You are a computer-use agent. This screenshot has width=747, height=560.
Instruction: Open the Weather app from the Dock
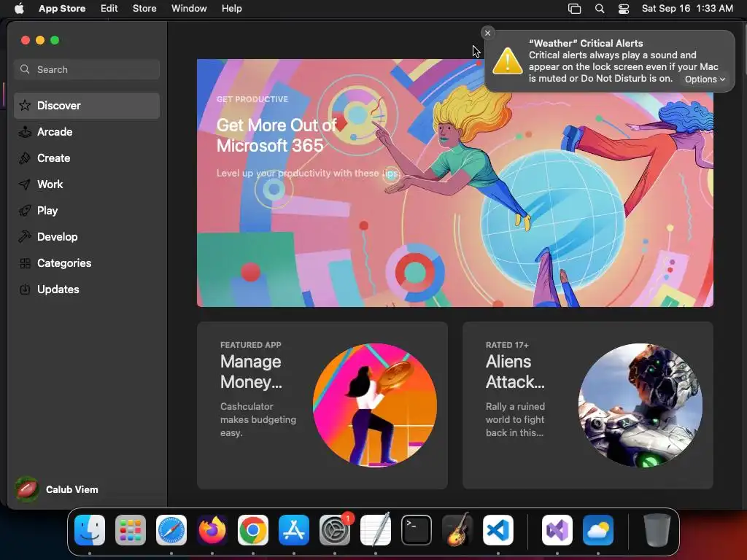(x=598, y=530)
